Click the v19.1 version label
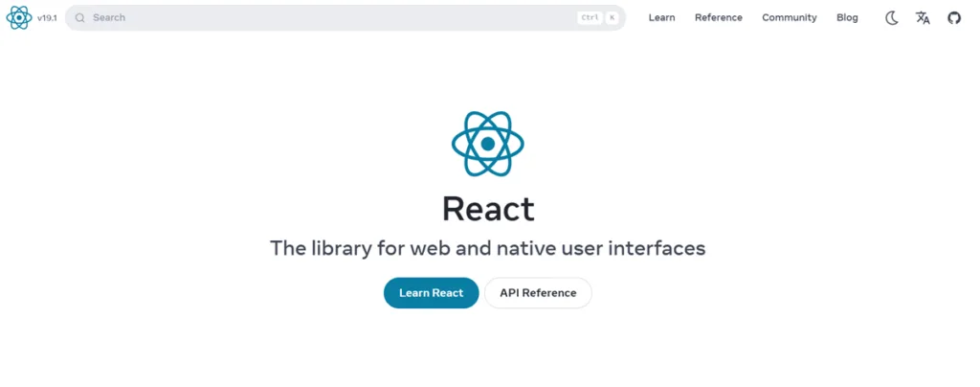The image size is (980, 387). (48, 17)
